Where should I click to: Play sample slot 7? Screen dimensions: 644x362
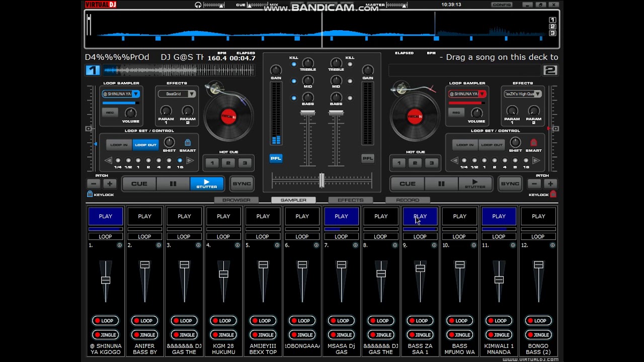341,216
